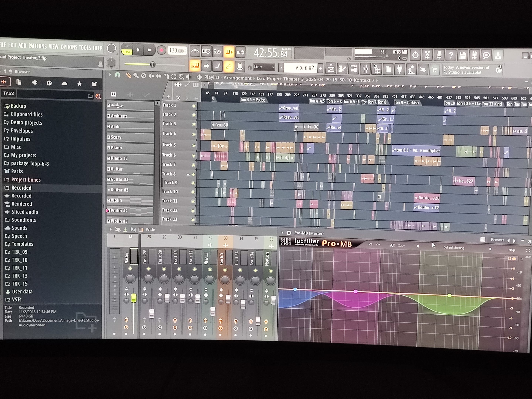Click the Master channel volume fader
This screenshot has height=399, width=532.
(x=134, y=298)
